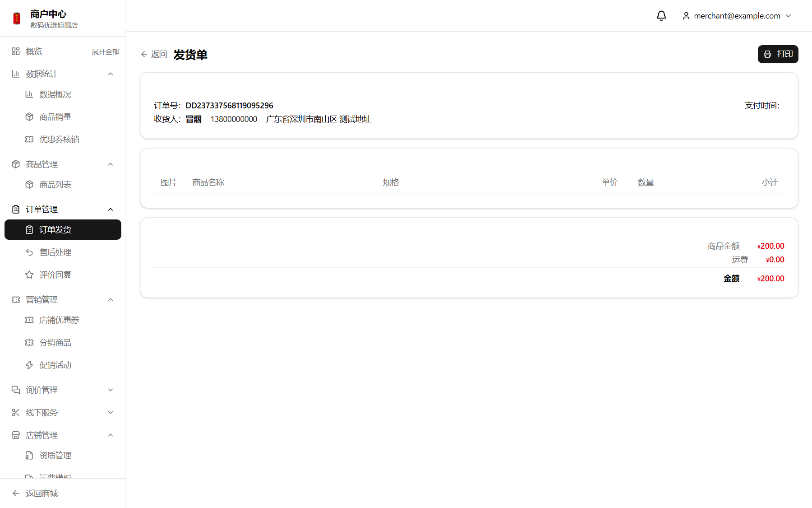Click the user profile icon
The height and width of the screenshot is (508, 812).
click(686, 16)
